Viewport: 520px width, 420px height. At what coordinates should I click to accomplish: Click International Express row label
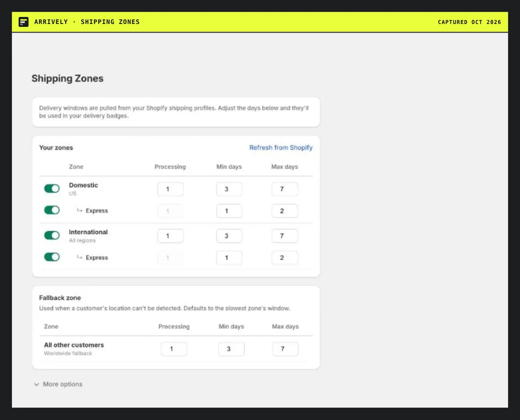tap(97, 258)
